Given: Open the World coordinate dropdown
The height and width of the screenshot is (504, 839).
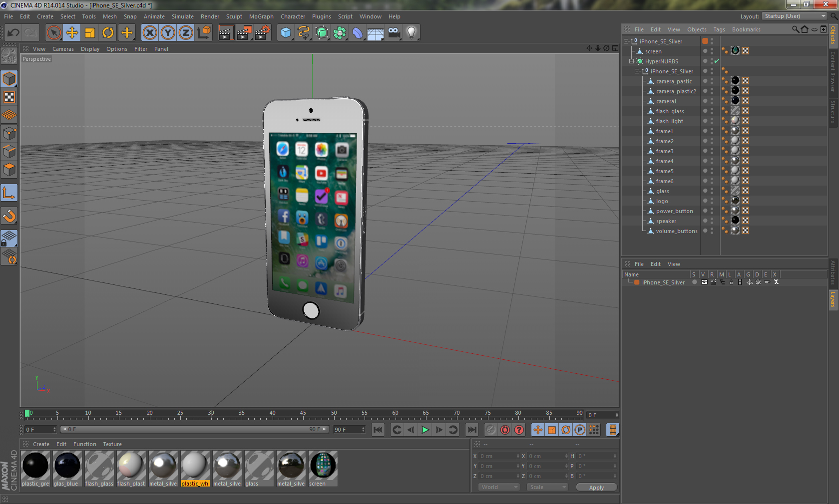Looking at the screenshot, I should tap(499, 487).
